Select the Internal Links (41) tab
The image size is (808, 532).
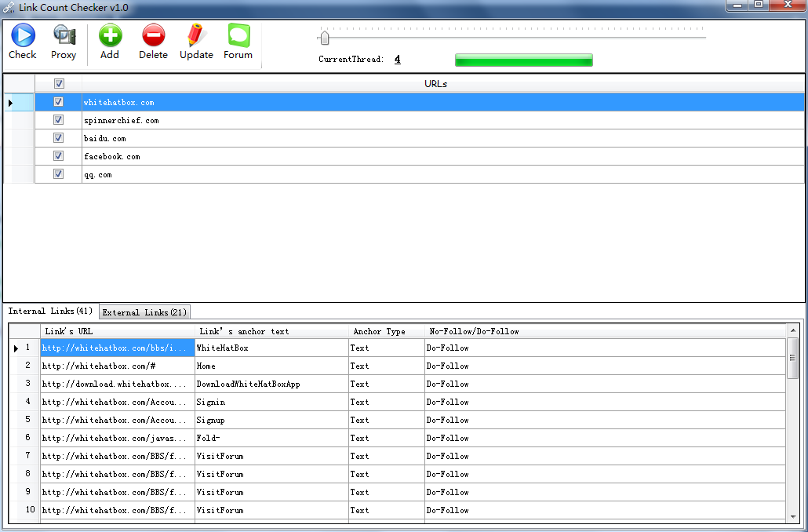(x=51, y=312)
